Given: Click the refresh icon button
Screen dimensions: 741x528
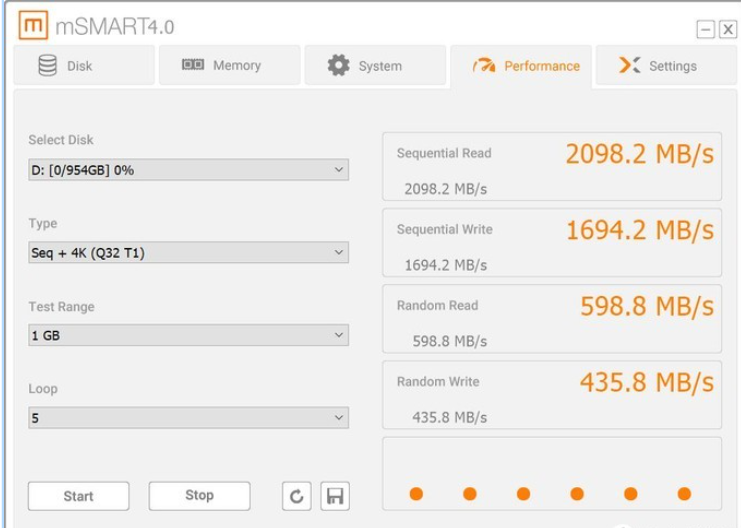Looking at the screenshot, I should coord(296,496).
